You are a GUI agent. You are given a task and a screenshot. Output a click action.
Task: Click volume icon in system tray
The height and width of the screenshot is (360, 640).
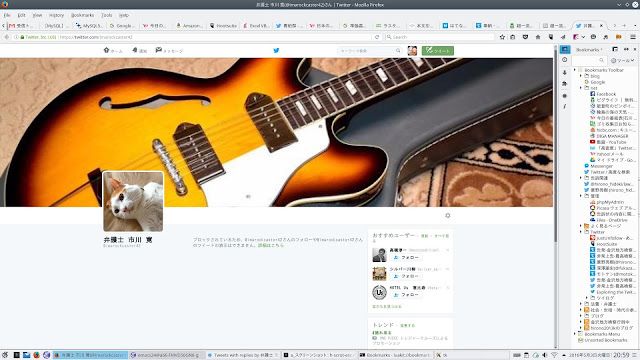pos(544,355)
